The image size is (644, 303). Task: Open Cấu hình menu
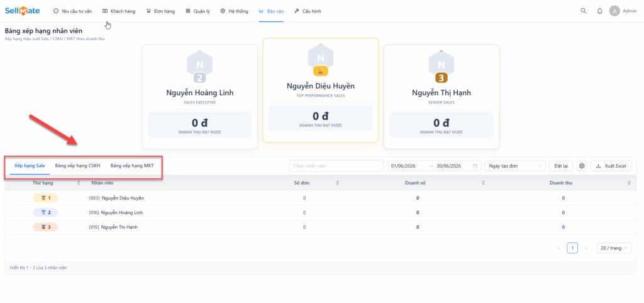(x=308, y=11)
